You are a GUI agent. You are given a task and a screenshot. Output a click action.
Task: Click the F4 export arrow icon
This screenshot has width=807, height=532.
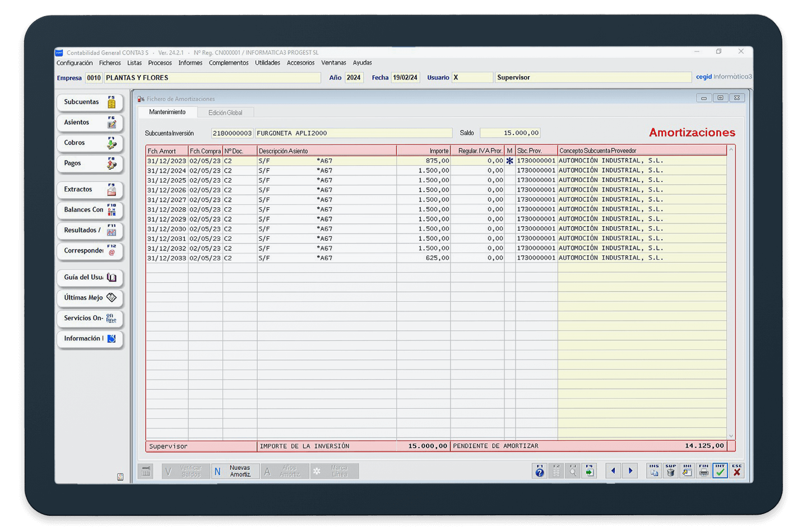tap(589, 471)
